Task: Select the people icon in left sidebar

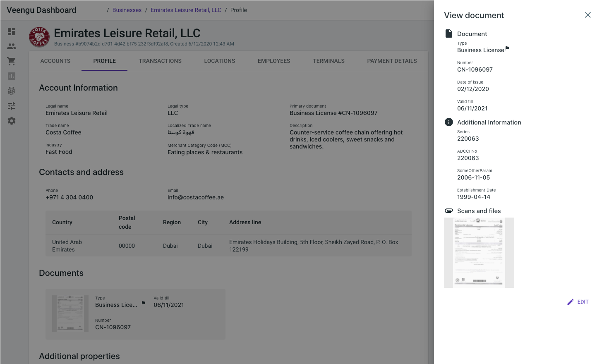Action: (12, 46)
